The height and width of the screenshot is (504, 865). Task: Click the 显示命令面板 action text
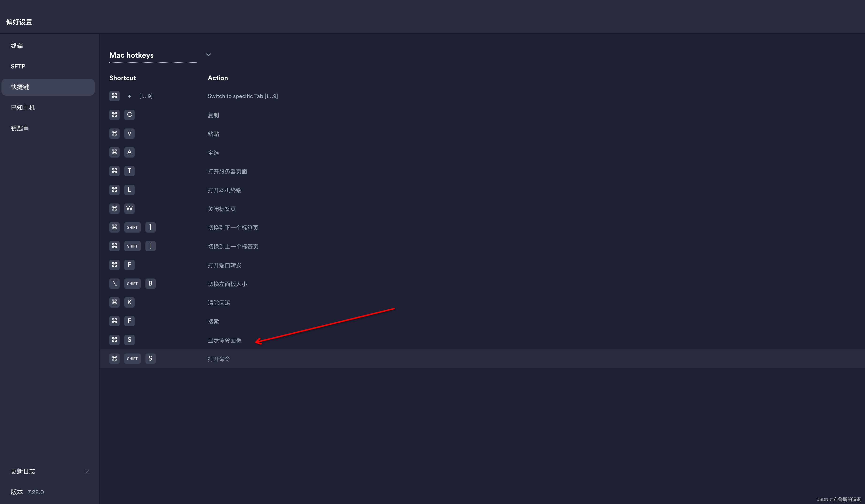coord(224,340)
